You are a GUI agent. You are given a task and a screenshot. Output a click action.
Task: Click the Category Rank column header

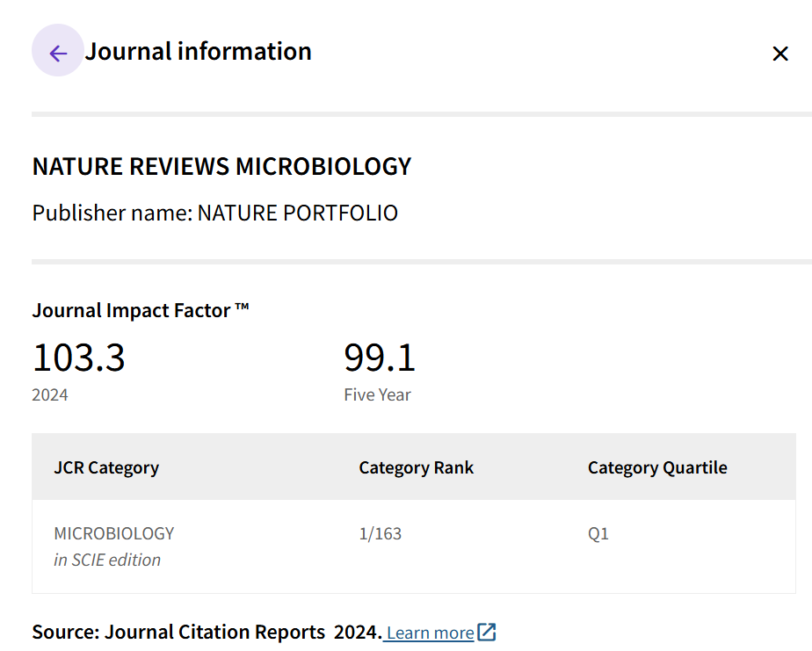[417, 467]
